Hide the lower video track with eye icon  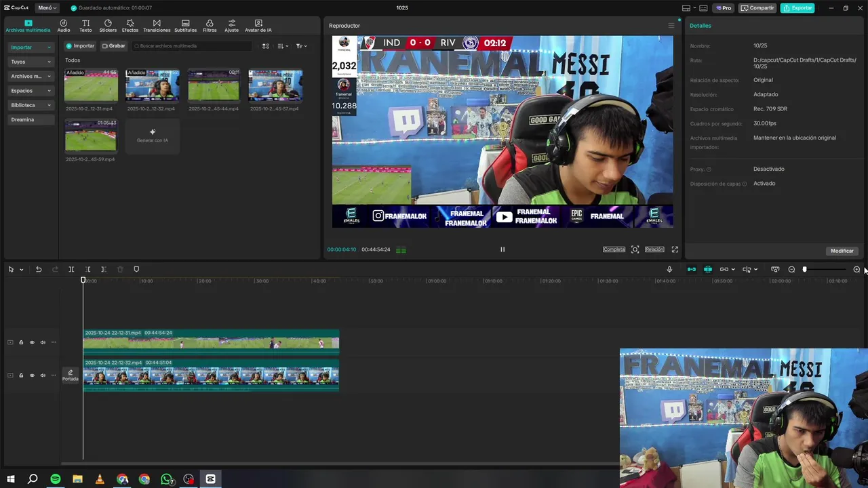point(32,375)
